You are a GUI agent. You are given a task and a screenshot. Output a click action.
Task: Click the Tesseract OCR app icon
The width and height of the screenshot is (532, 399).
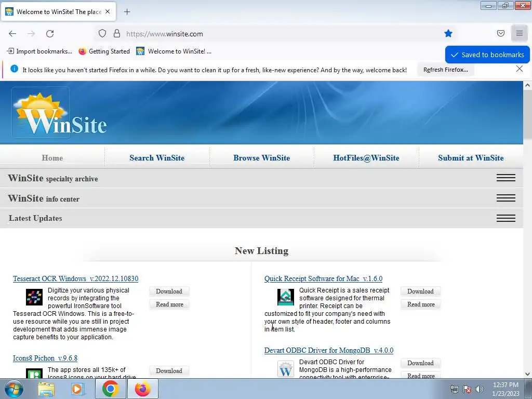click(34, 297)
